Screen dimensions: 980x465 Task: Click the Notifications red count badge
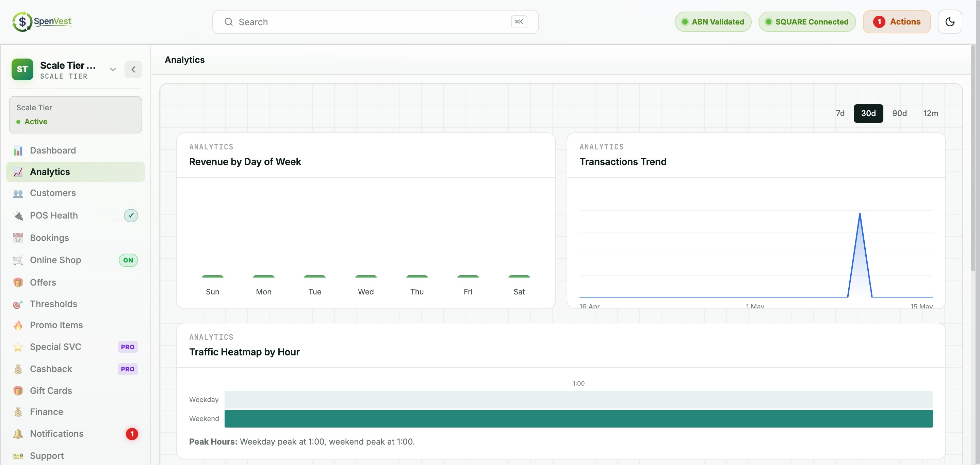[x=132, y=434]
